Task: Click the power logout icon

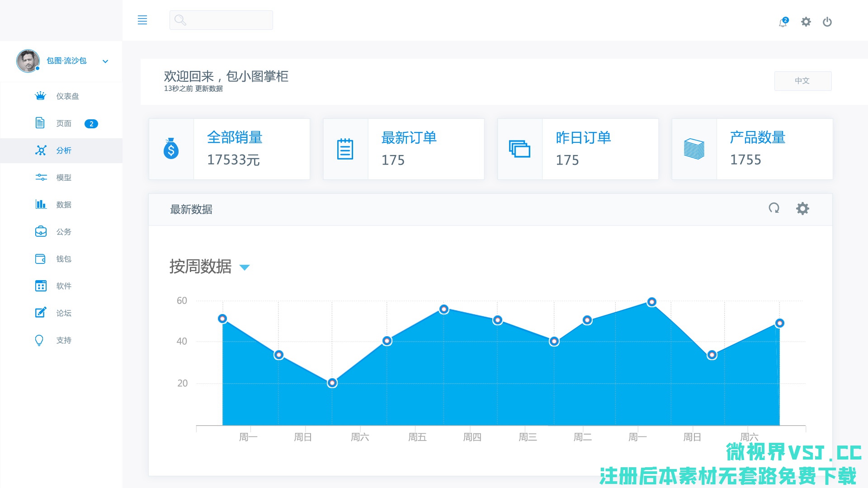Action: click(x=827, y=22)
